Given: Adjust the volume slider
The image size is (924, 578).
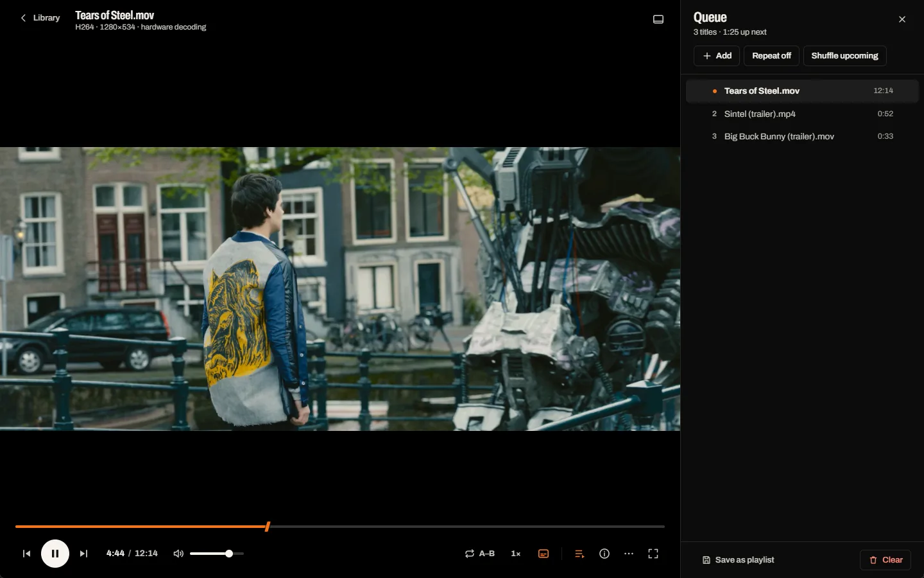Looking at the screenshot, I should click(x=217, y=554).
